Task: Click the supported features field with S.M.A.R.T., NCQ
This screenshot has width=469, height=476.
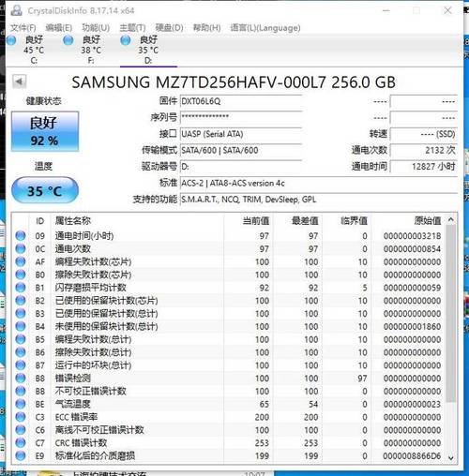Action: 319,200
